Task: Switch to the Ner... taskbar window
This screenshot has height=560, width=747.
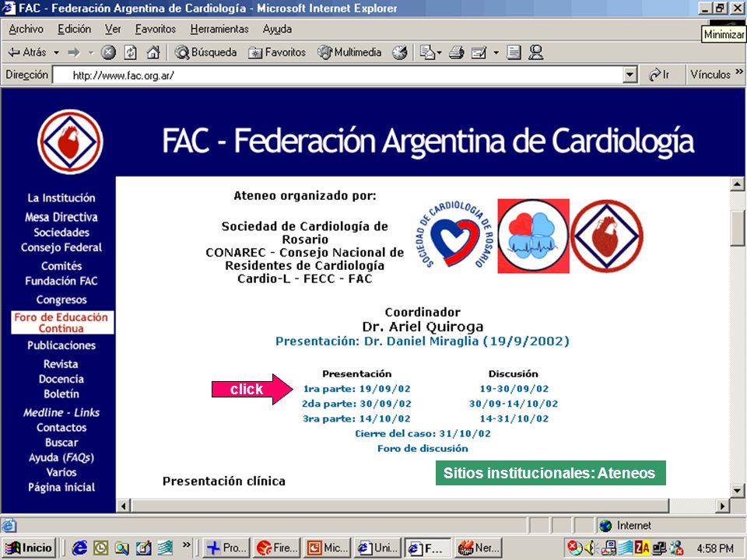Action: point(479,548)
